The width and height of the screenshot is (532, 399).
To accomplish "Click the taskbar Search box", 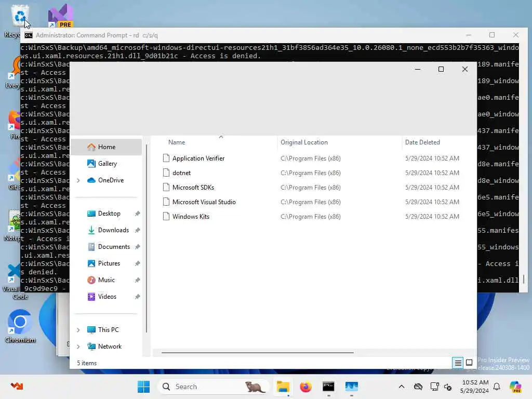I will tap(214, 387).
